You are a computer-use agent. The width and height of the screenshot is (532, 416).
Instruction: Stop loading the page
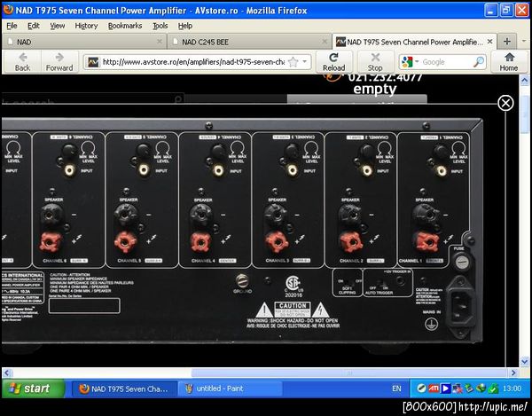coord(375,62)
